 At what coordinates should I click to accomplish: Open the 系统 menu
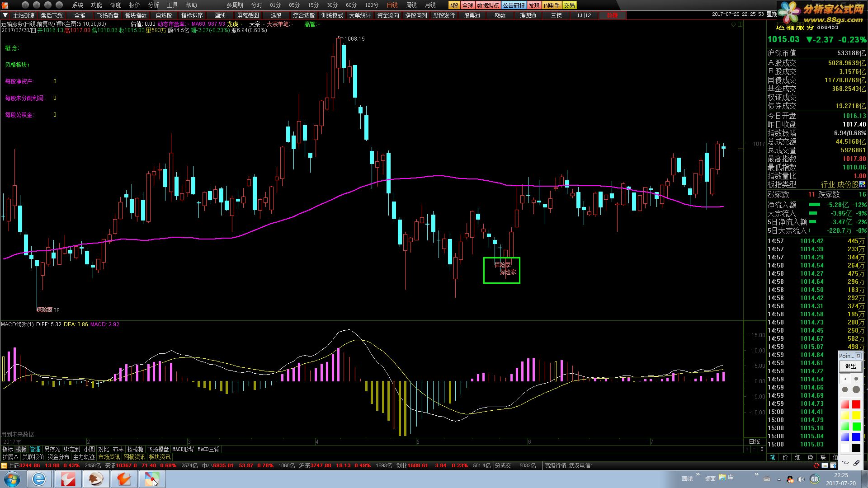click(78, 5)
